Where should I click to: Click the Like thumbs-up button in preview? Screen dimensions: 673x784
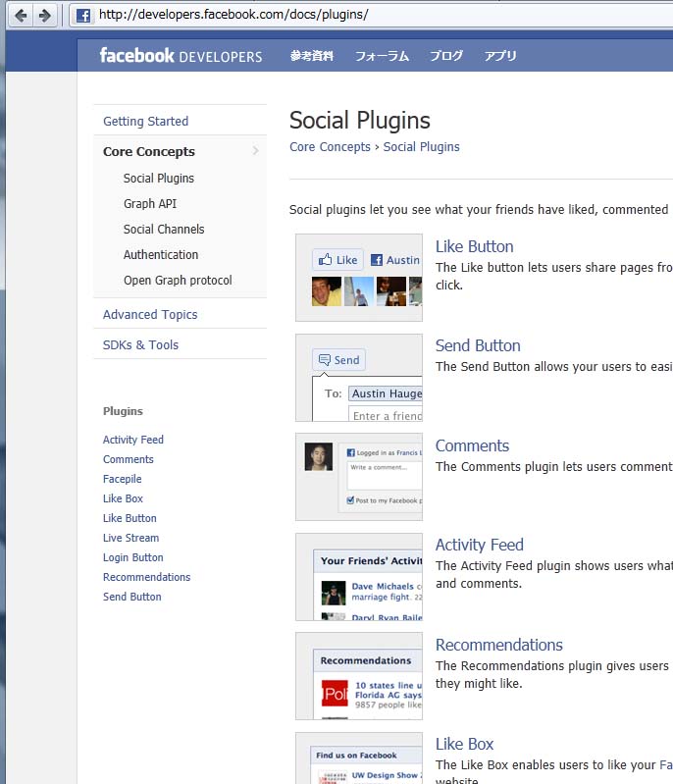click(x=337, y=259)
